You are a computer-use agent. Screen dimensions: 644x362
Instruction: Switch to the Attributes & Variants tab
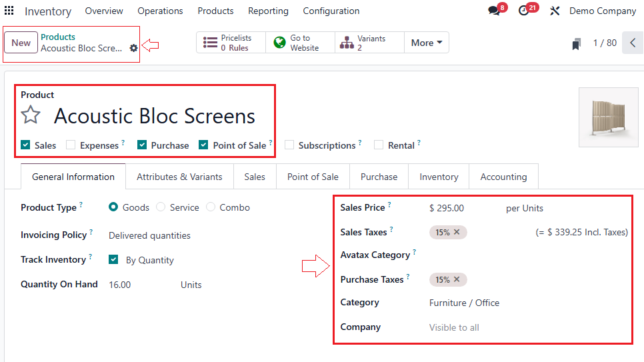(x=179, y=177)
